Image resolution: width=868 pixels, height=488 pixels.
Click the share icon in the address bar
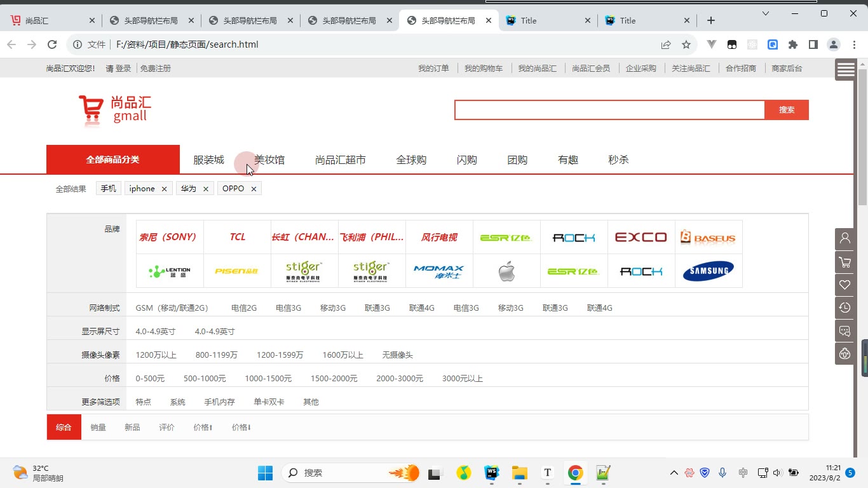point(666,44)
